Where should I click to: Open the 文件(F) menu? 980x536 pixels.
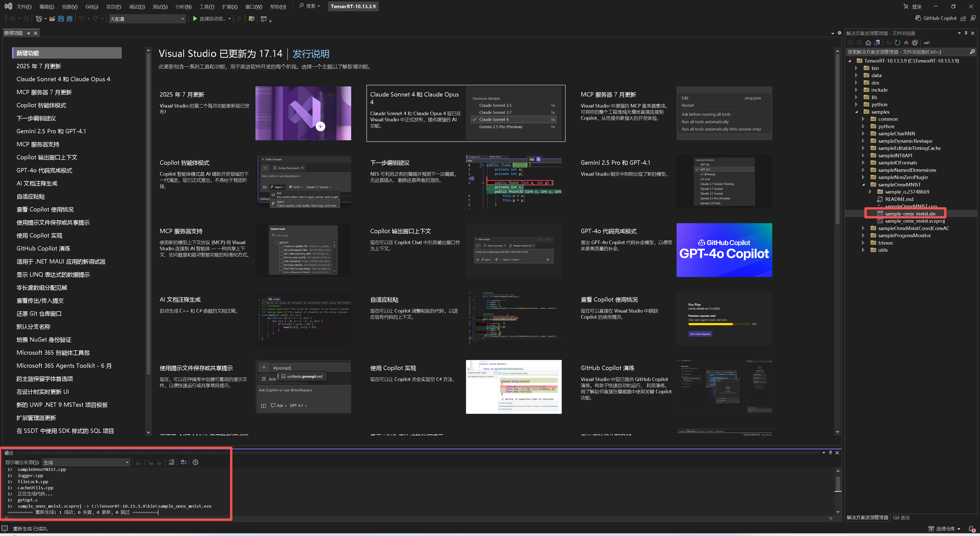24,6
